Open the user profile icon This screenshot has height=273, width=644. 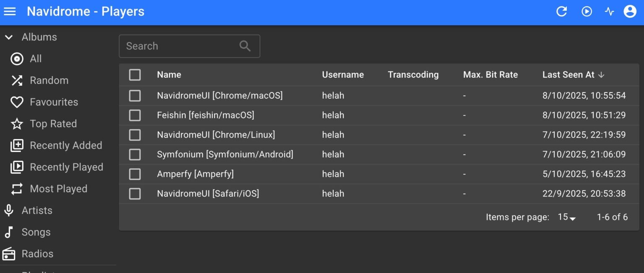pos(630,11)
